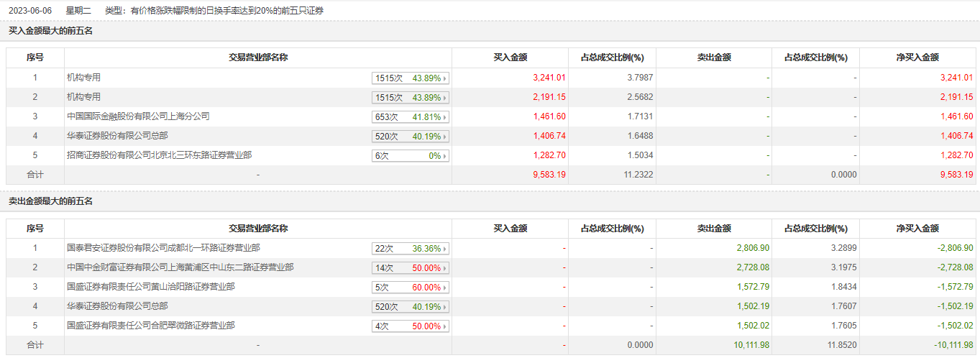Click the 卖出金额最大的前五名 section heading
Image resolution: width=980 pixels, height=358 pixels.
(x=50, y=201)
